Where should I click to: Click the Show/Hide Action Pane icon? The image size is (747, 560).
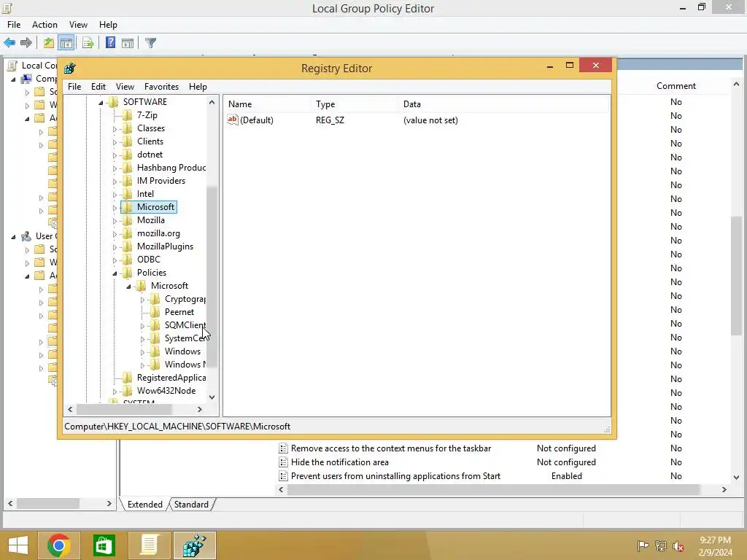pyautogui.click(x=128, y=43)
